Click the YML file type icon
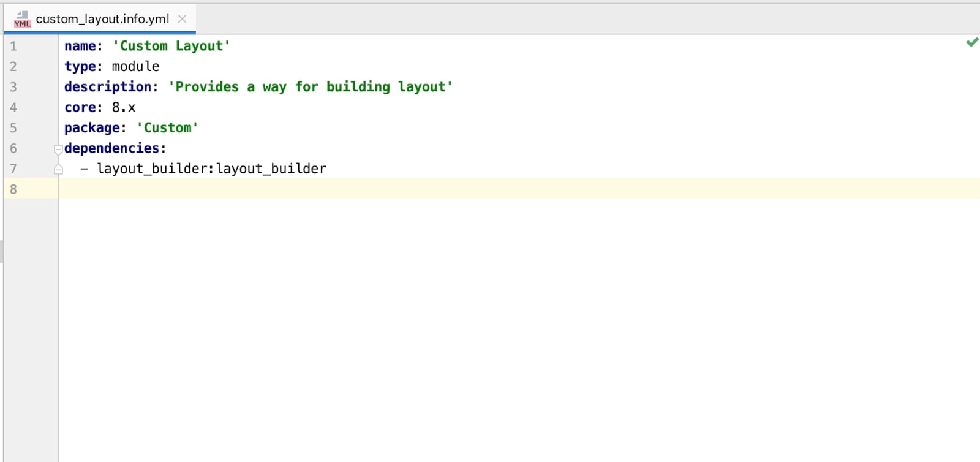 [x=22, y=19]
